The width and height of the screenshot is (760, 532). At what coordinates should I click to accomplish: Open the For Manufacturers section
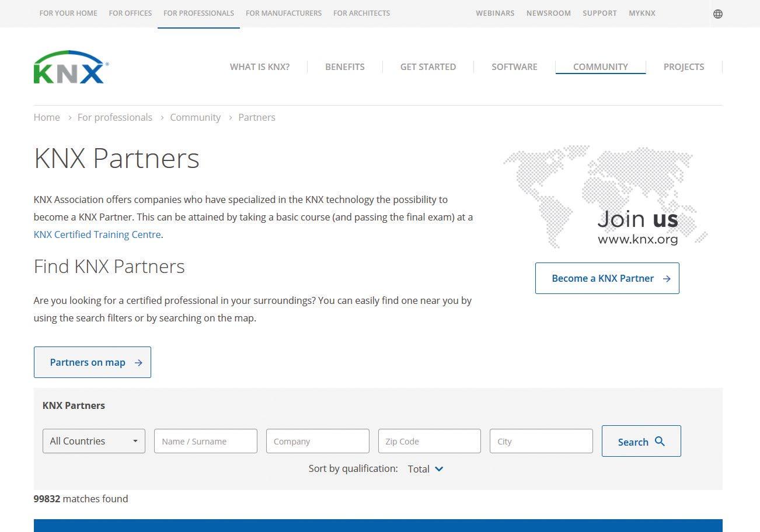284,13
